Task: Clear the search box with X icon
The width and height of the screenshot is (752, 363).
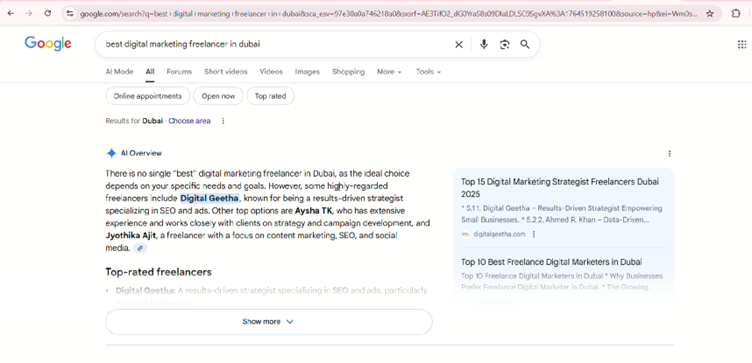Action: [459, 45]
